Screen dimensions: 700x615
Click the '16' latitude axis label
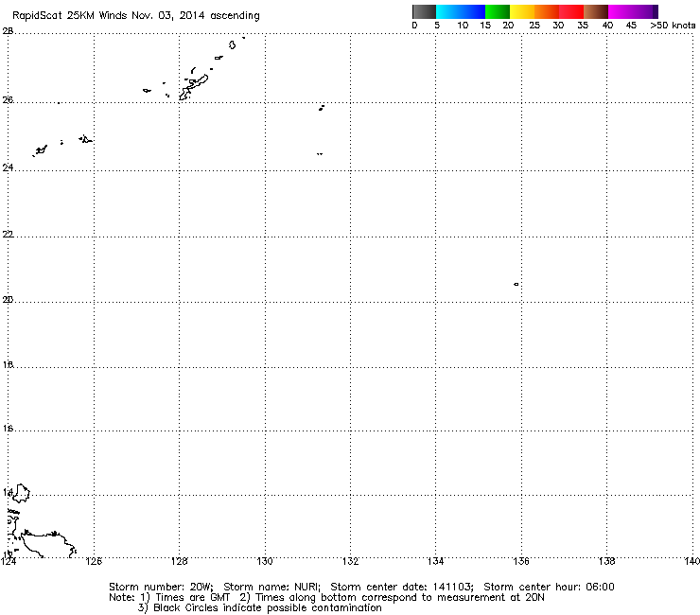8,429
